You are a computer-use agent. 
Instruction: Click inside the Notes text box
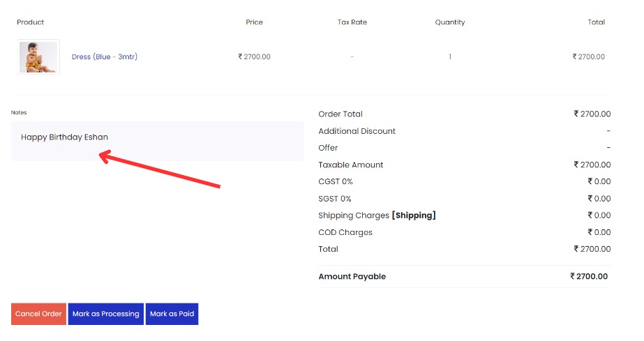coord(157,141)
